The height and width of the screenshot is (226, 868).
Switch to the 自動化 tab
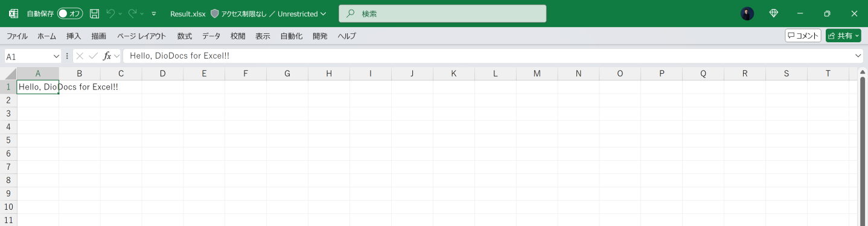click(291, 36)
